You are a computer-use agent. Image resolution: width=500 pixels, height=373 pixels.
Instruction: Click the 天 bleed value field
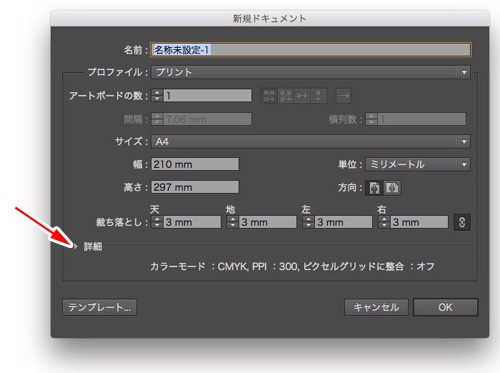pos(192,222)
